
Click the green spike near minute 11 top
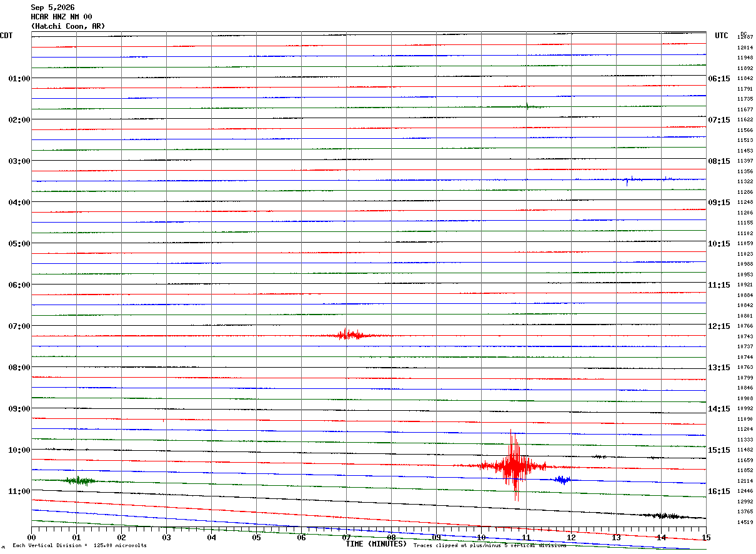[527, 106]
